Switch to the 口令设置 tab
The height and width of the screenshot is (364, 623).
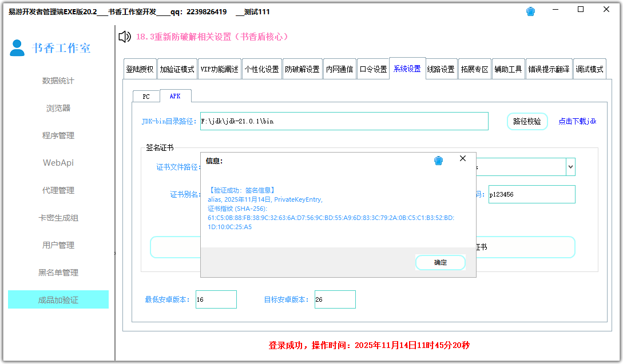click(374, 68)
